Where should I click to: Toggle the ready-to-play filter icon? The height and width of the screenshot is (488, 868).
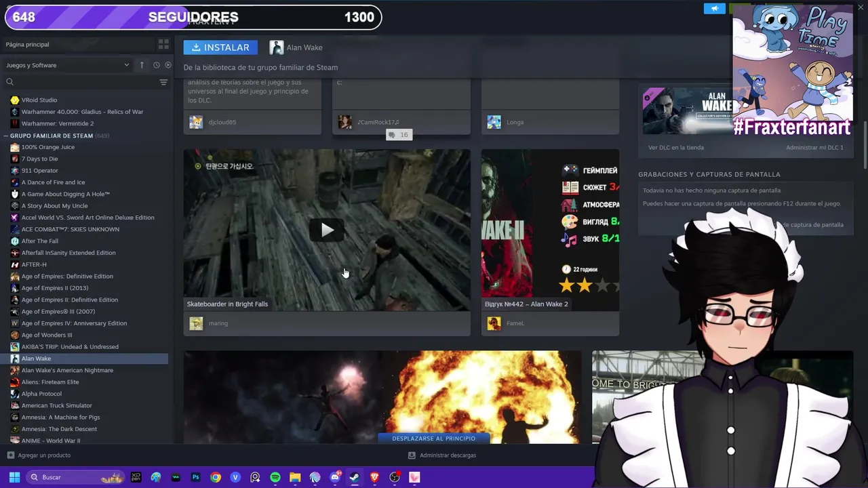point(168,65)
